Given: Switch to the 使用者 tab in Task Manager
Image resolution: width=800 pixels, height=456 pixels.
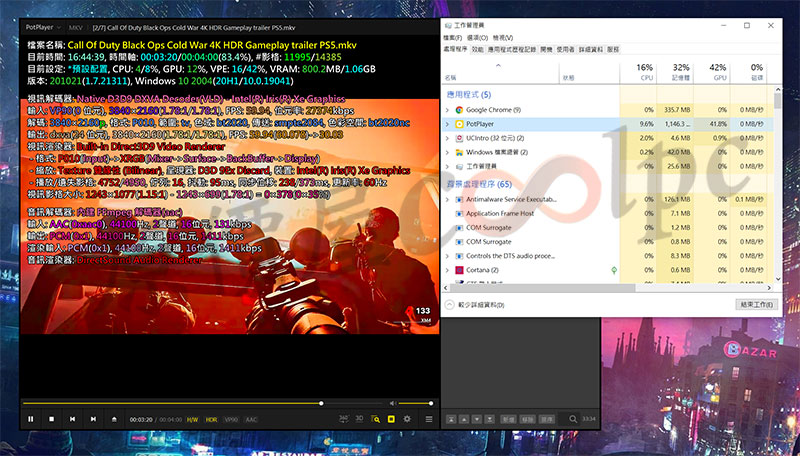Looking at the screenshot, I should click(565, 49).
